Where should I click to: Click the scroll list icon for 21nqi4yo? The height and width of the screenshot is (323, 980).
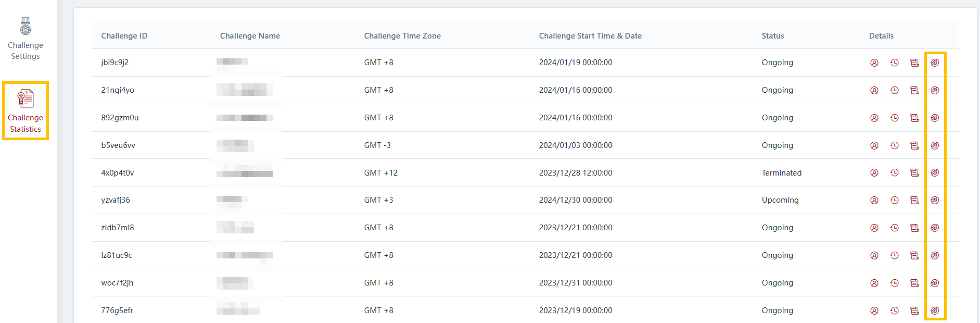(914, 90)
